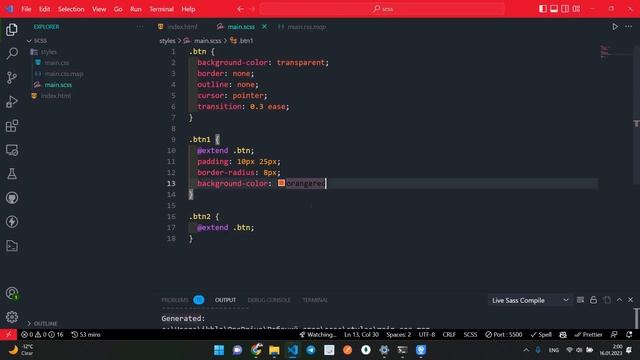Viewport: 640px width, 360px height.
Task: Toggle the primary sidebar layout button
Action: click(543, 9)
